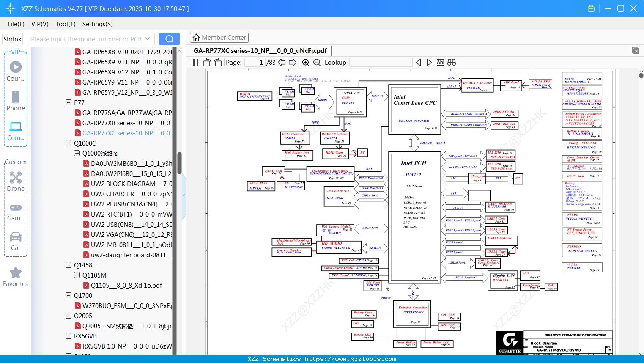Screen dimensions: 644x363
Task: Collapse the Q1000线路图 subfolder
Action: click(x=77, y=153)
